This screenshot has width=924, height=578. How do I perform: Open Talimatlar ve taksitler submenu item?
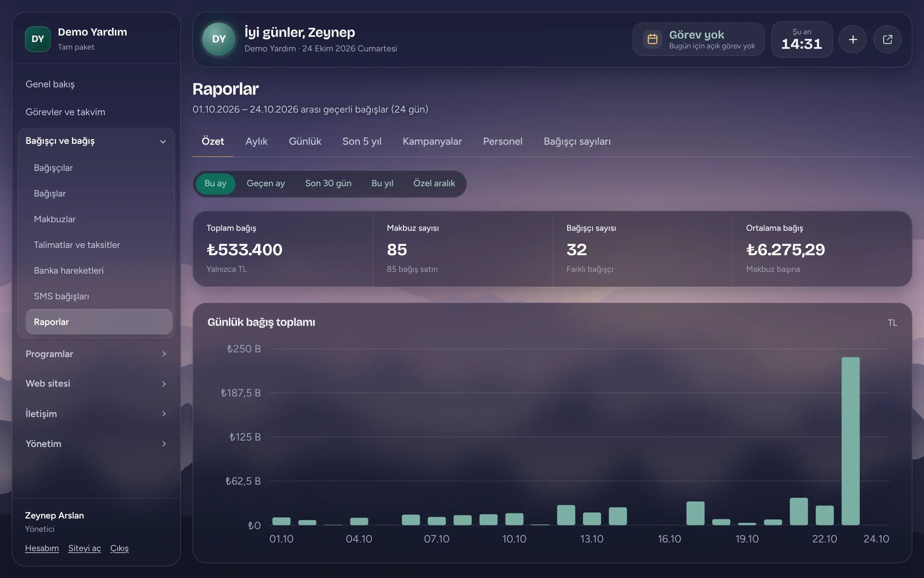pyautogui.click(x=99, y=245)
